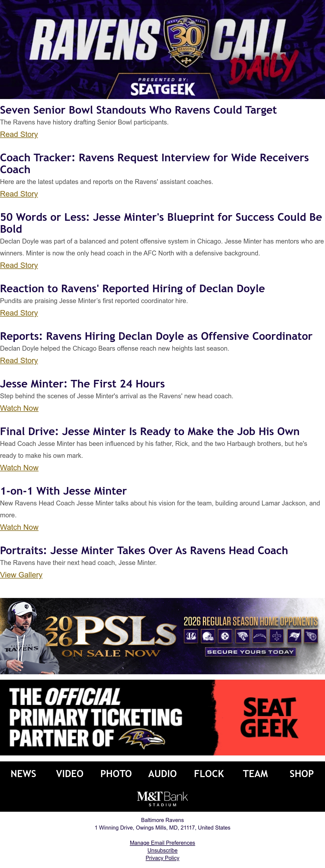This screenshot has height=868, width=325.
Task: Click the Ravens bird logo in ticketing banner
Action: point(142,739)
